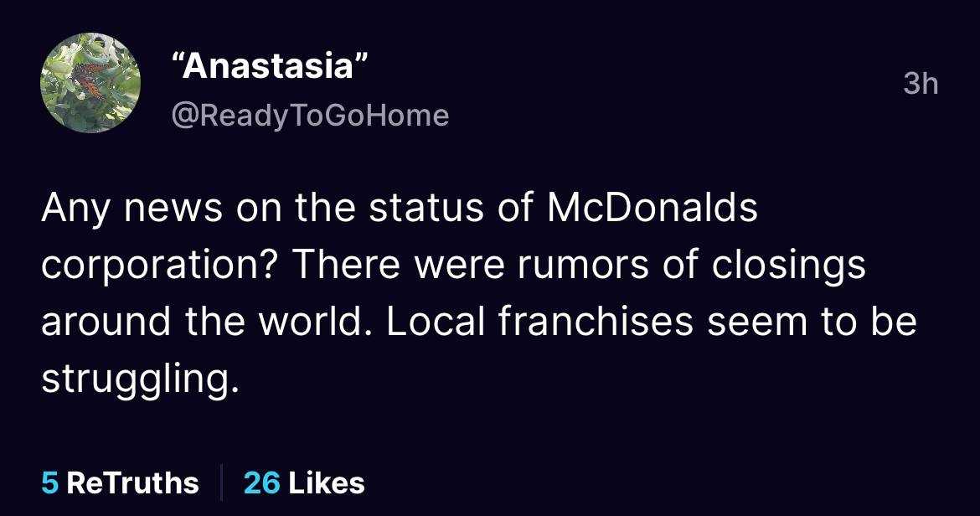View the list of 5 ReTruths

(x=120, y=482)
